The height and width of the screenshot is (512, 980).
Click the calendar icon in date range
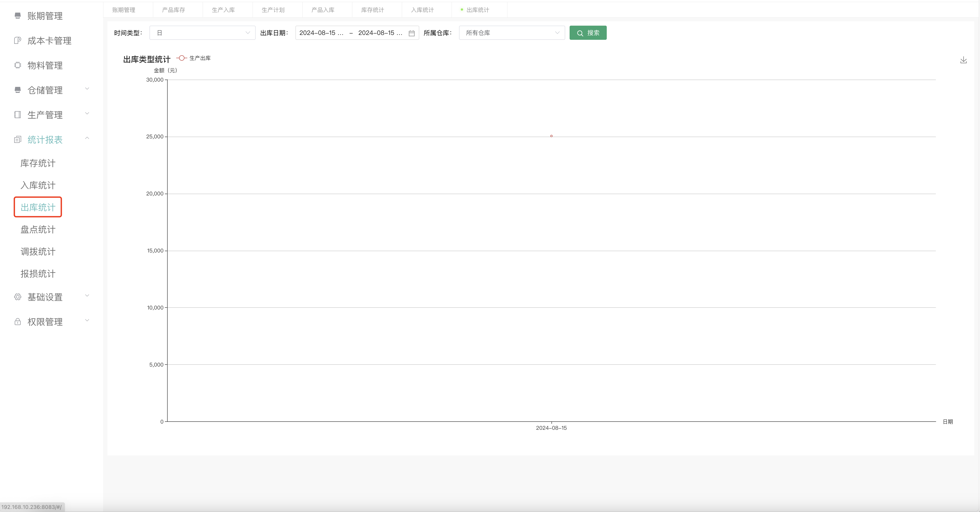411,33
